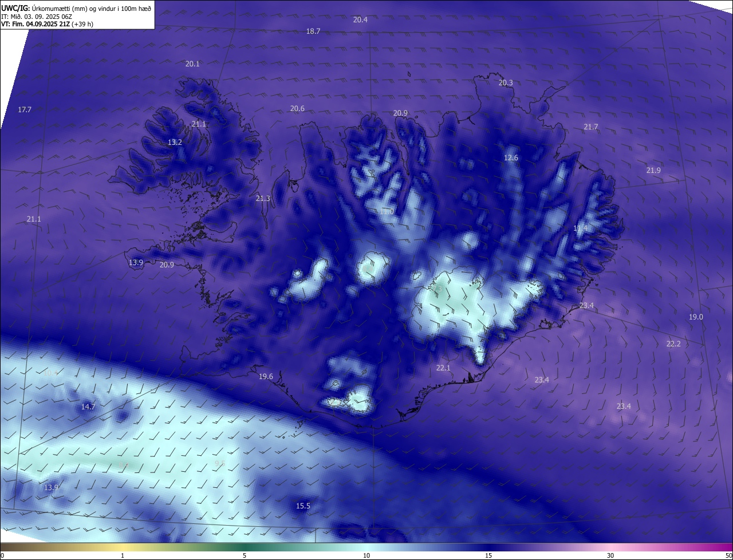The width and height of the screenshot is (733, 560).
Task: Click the 18.7 value on the map
Action: click(313, 31)
